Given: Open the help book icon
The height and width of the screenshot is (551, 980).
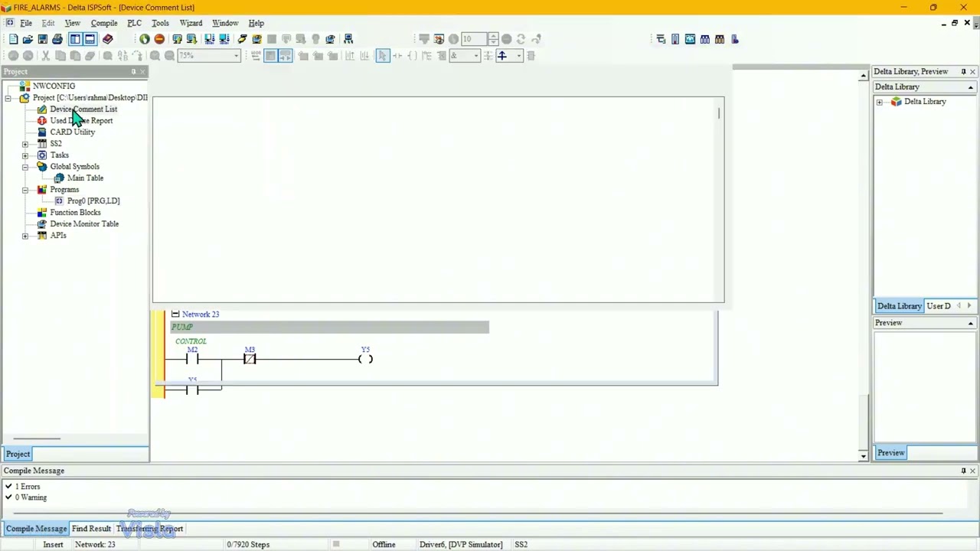Looking at the screenshot, I should click(107, 39).
